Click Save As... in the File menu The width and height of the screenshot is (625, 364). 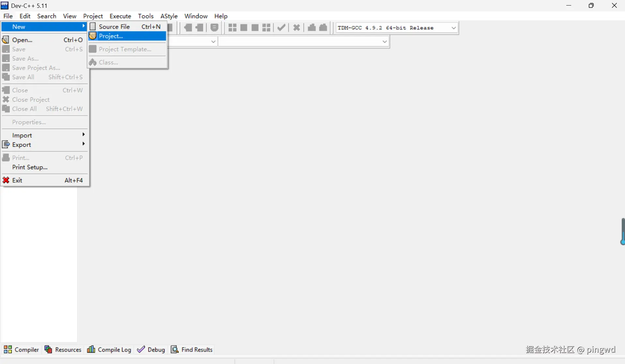coord(45,59)
